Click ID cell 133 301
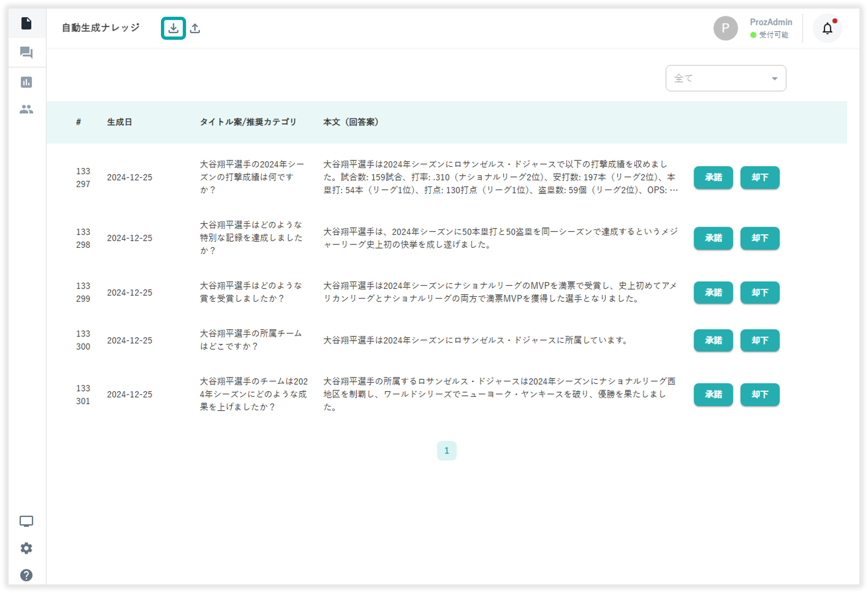 83,395
